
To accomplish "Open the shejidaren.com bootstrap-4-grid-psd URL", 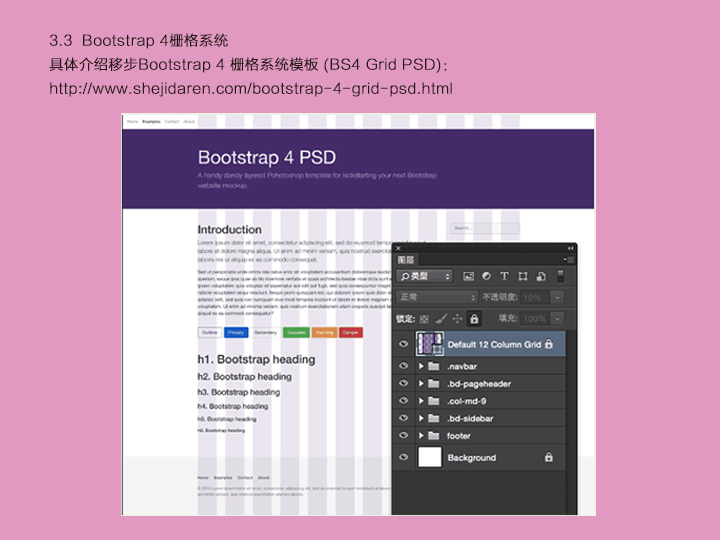I will [x=251, y=88].
